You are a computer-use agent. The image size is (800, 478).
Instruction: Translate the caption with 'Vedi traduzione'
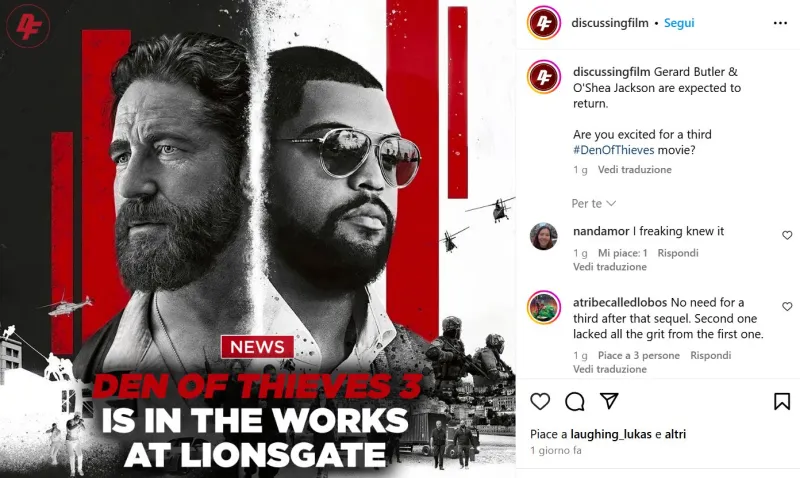click(635, 169)
